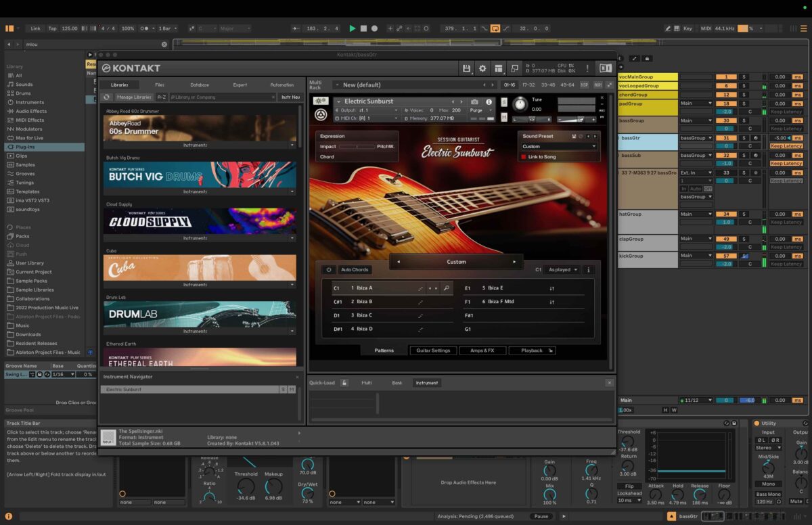Click the A-Z sort button

point(162,97)
